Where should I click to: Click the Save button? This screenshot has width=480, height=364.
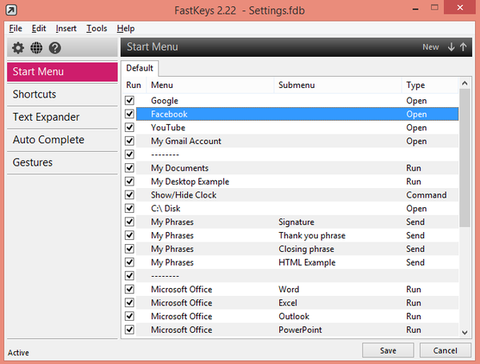coord(388,350)
